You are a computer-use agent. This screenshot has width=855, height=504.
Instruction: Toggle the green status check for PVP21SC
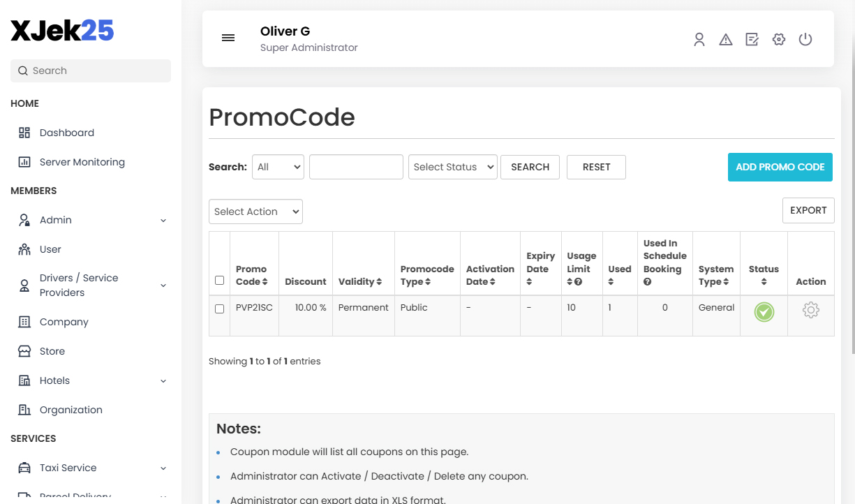(x=764, y=312)
